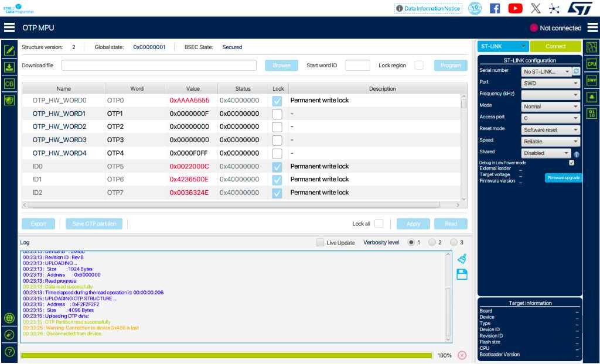Refresh the ST-LINK serial number list

pos(576,71)
